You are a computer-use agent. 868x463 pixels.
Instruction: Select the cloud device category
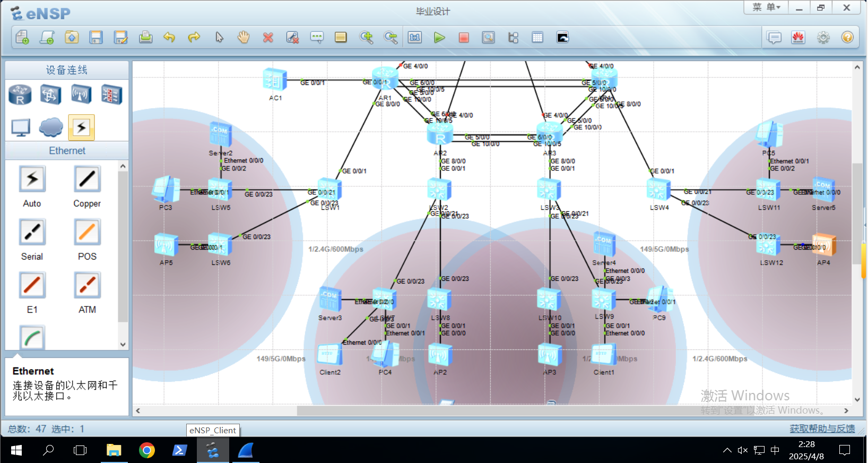tap(51, 127)
